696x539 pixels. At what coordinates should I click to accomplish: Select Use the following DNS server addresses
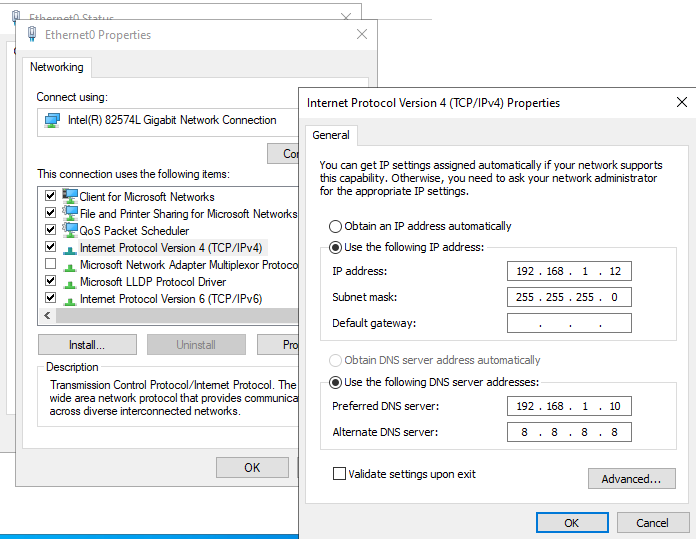(335, 382)
